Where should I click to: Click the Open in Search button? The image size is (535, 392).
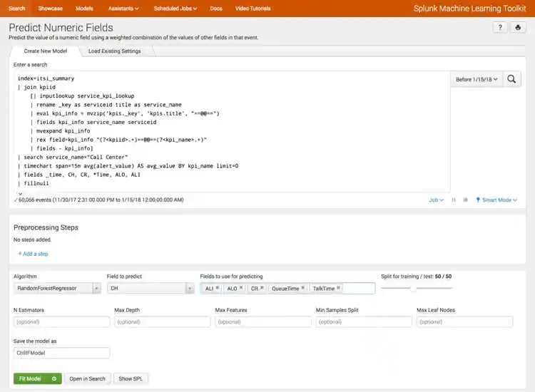[87, 379]
